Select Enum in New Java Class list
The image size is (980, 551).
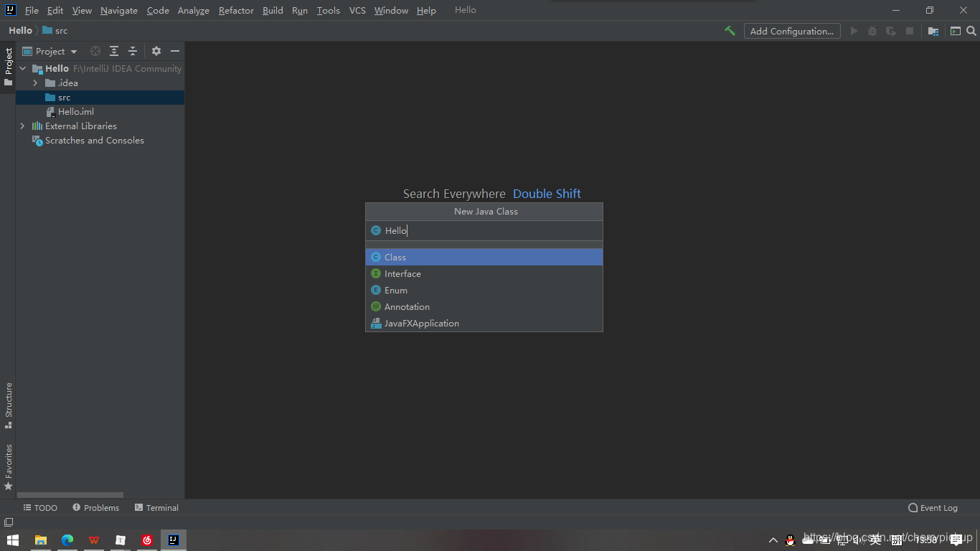coord(484,290)
